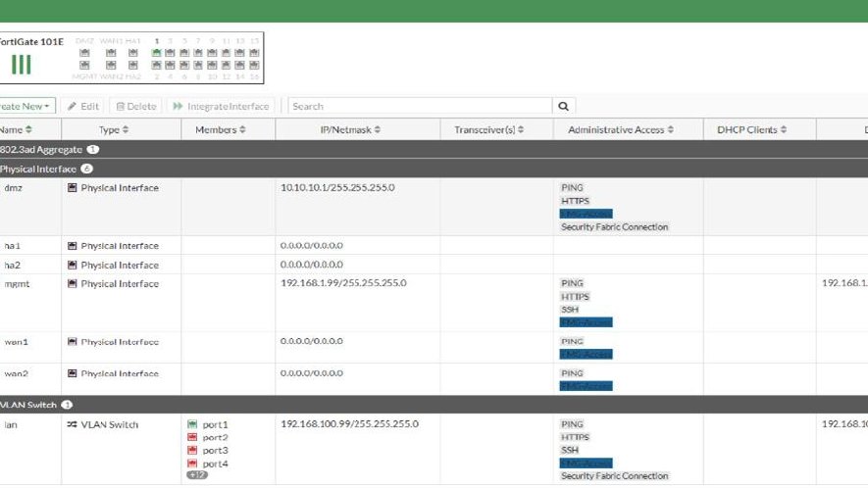Click the red port2 member icon
The width and height of the screenshot is (868, 488).
[192, 438]
